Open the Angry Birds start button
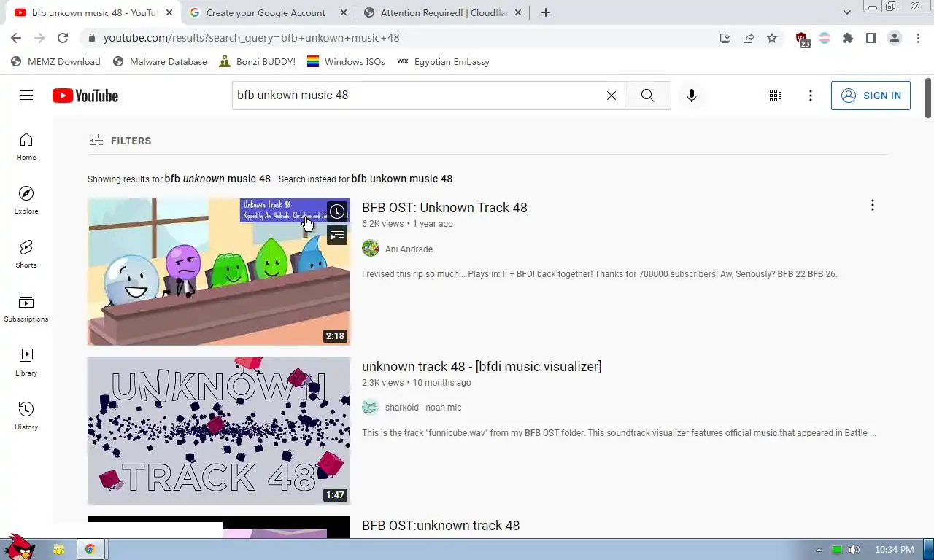The height and width of the screenshot is (560, 934). tap(19, 547)
